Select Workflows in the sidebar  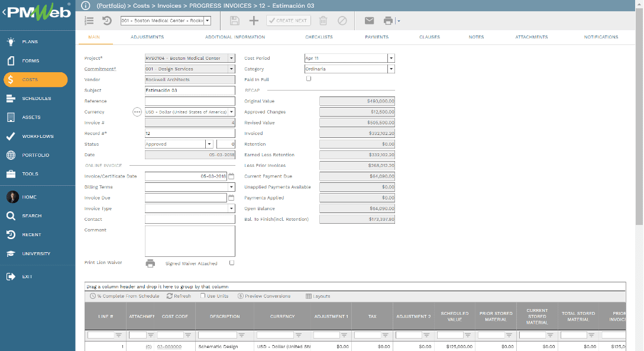point(35,136)
